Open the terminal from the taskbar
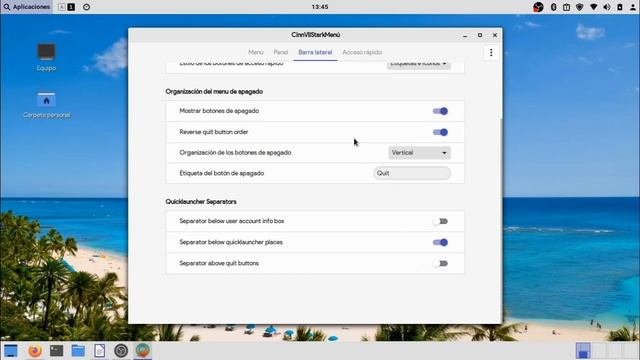 point(56,351)
